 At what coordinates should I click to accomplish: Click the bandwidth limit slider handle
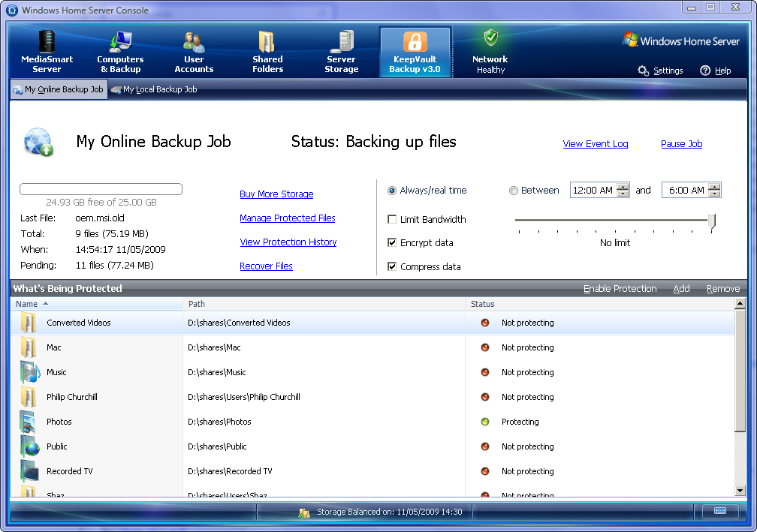click(x=712, y=221)
